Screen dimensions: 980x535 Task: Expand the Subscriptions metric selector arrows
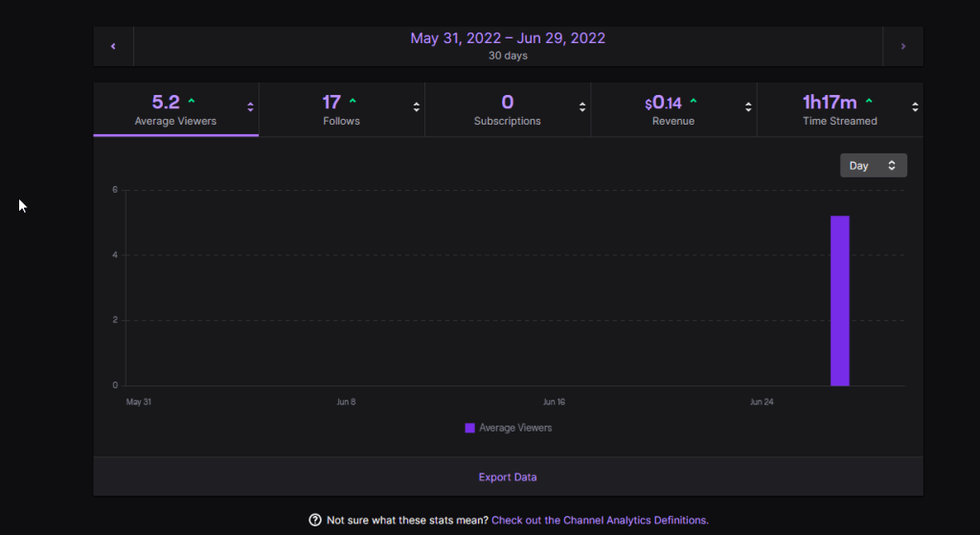[582, 107]
